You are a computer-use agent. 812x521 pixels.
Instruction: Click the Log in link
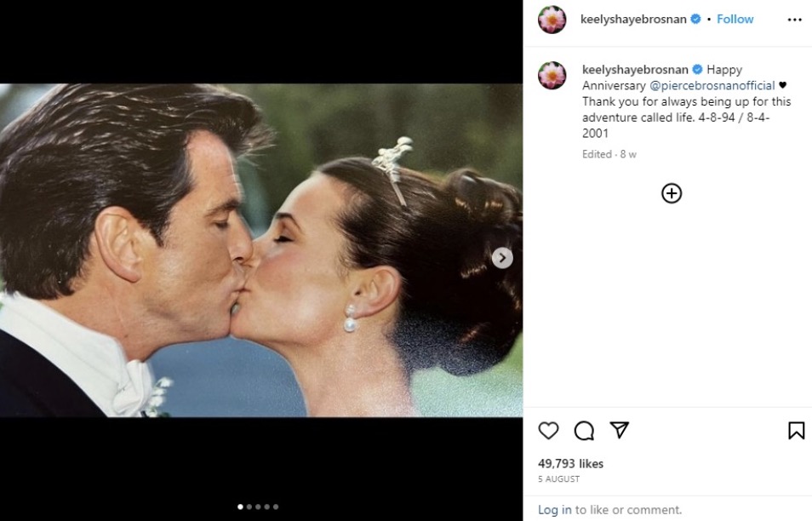[x=554, y=510]
